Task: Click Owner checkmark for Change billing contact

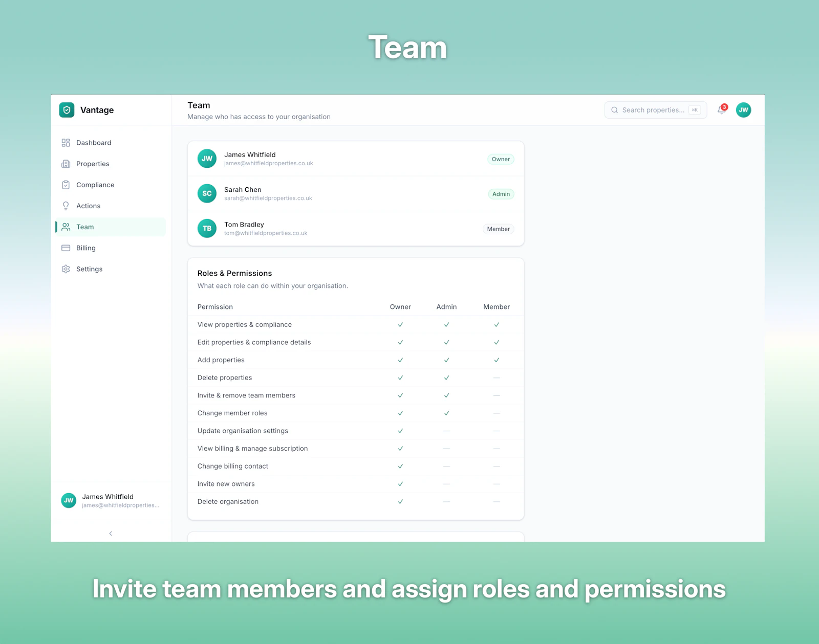Action: pos(400,467)
